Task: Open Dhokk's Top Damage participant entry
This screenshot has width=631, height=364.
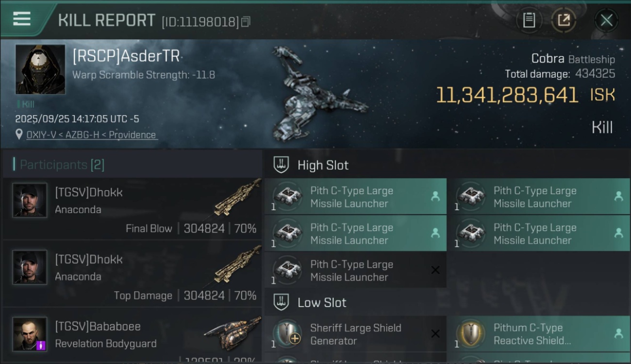Action: 132,276
